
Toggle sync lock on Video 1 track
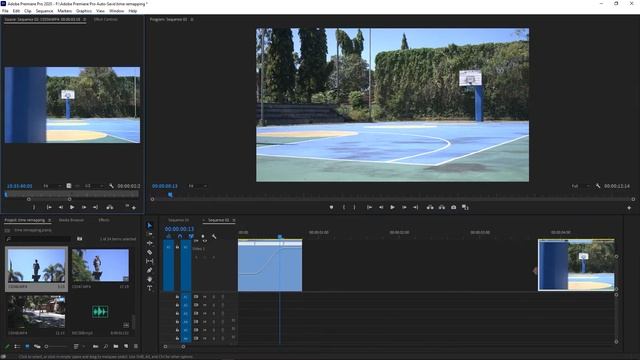pyautogui.click(x=196, y=241)
